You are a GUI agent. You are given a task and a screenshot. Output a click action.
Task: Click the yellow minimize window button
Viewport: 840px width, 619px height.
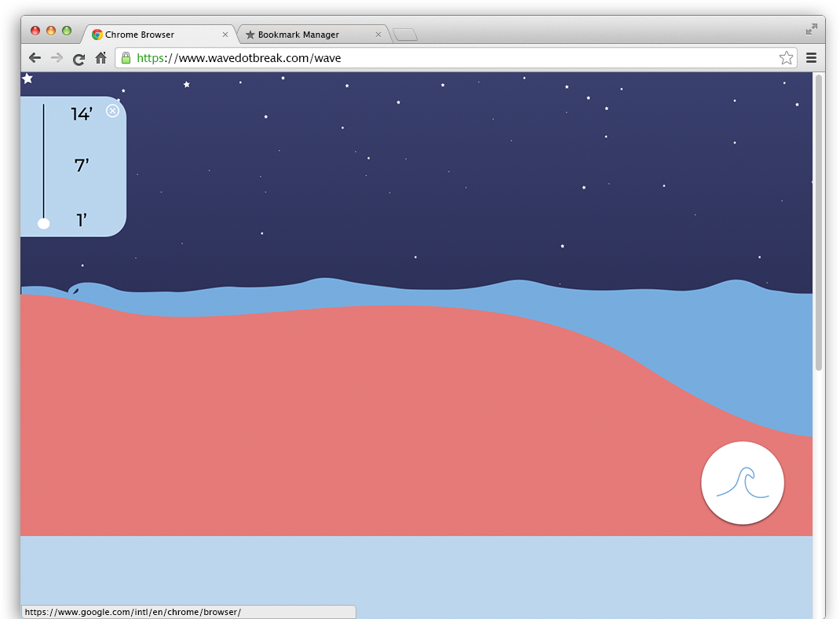click(51, 31)
